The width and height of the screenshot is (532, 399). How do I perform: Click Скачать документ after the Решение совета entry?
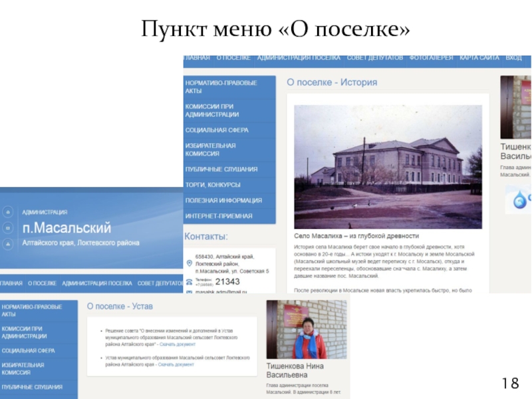pyautogui.click(x=178, y=344)
